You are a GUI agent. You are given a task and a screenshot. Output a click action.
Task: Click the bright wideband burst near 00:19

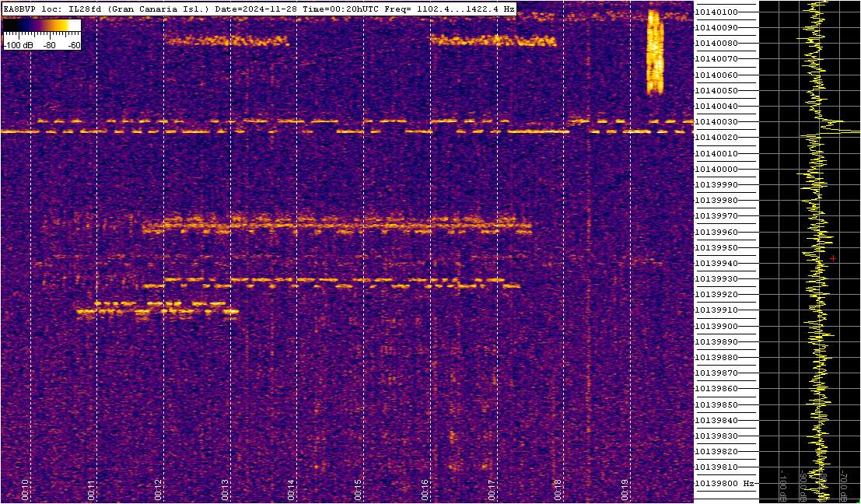point(655,52)
